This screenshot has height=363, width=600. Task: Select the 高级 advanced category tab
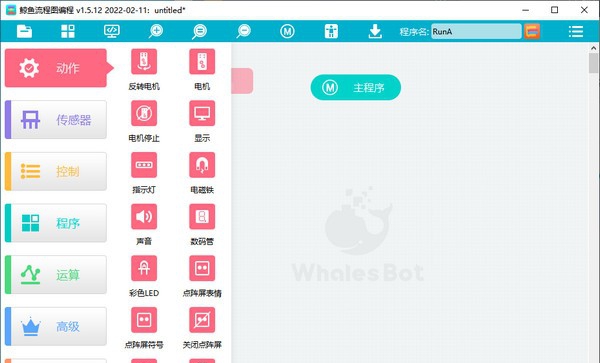[56, 326]
